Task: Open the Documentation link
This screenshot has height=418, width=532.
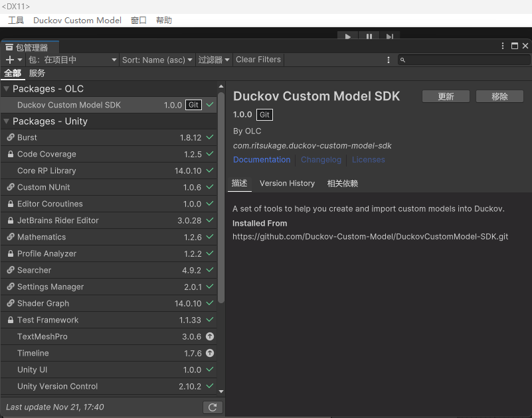Action: click(262, 160)
